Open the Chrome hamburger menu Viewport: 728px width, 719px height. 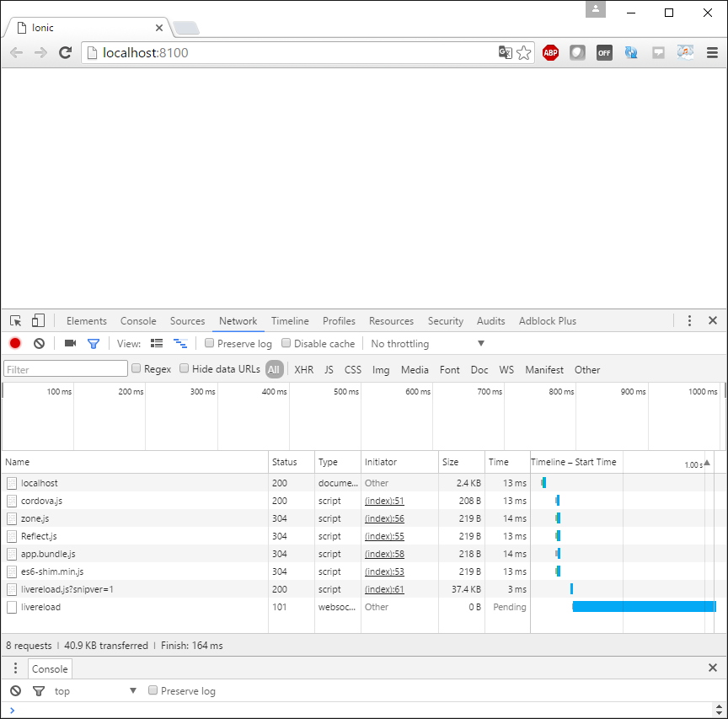pyautogui.click(x=712, y=52)
